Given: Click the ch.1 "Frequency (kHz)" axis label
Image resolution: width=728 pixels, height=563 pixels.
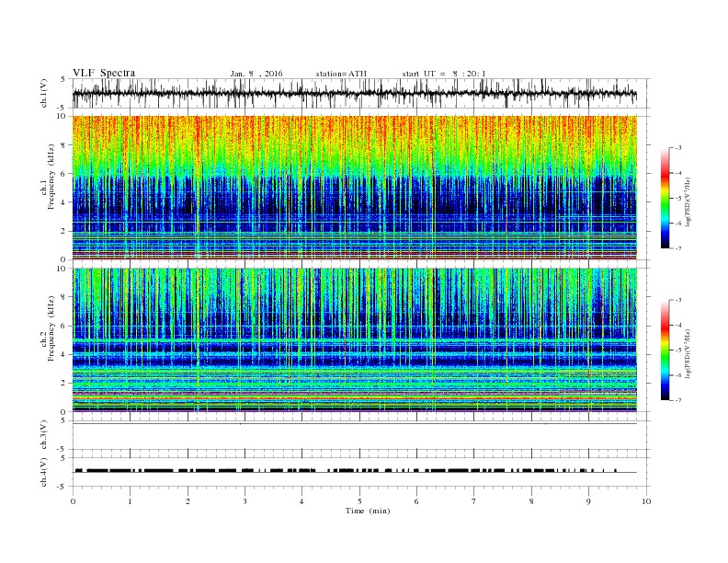Looking at the screenshot, I should 51,177.
